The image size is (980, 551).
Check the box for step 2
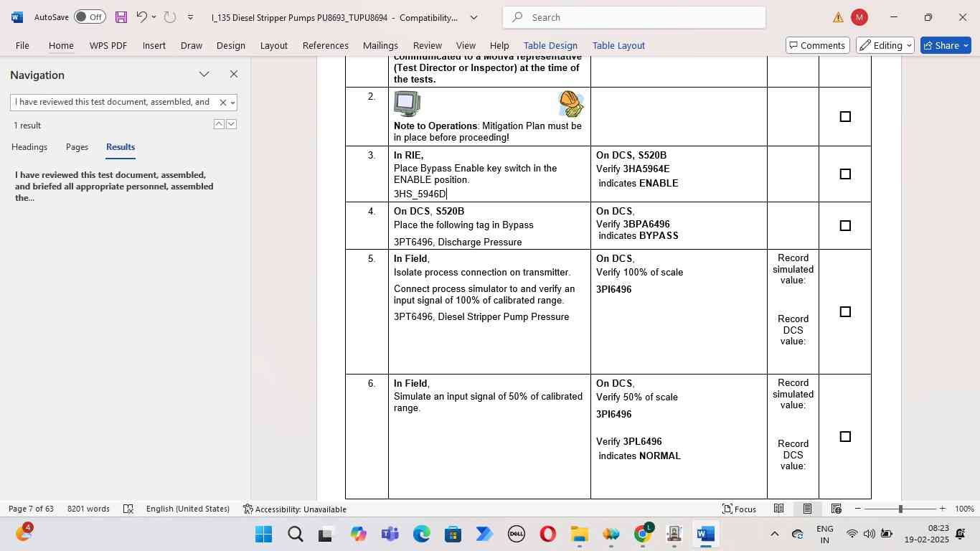point(845,116)
